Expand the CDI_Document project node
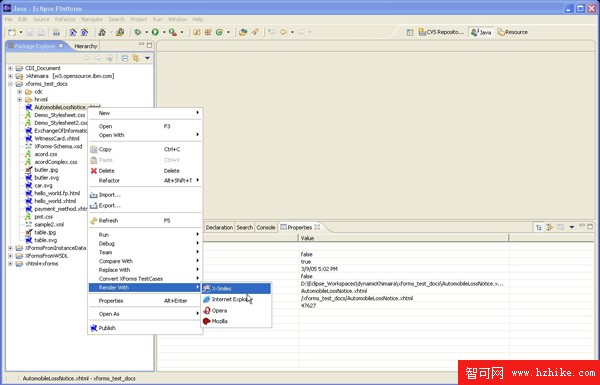Image resolution: width=600 pixels, height=385 pixels. click(x=10, y=68)
